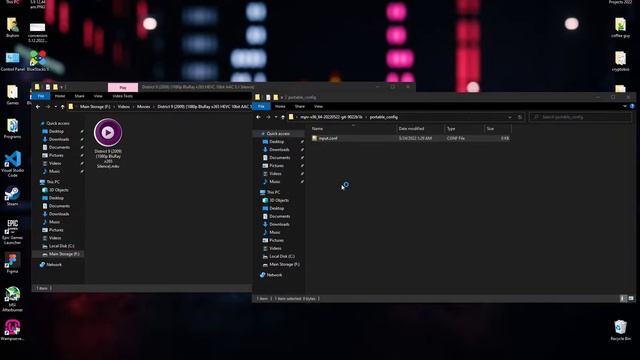This screenshot has width=640, height=360.
Task: Sort by the Size column header
Action: point(498,129)
